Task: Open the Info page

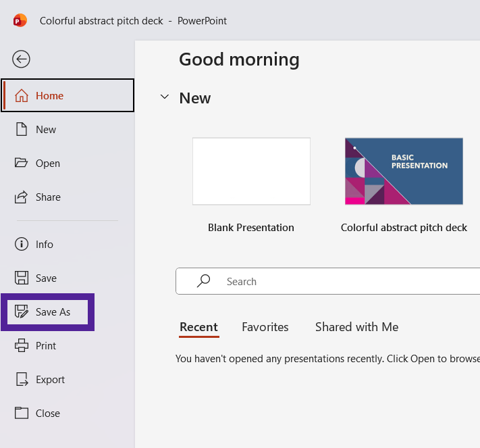Action: pyautogui.click(x=44, y=244)
